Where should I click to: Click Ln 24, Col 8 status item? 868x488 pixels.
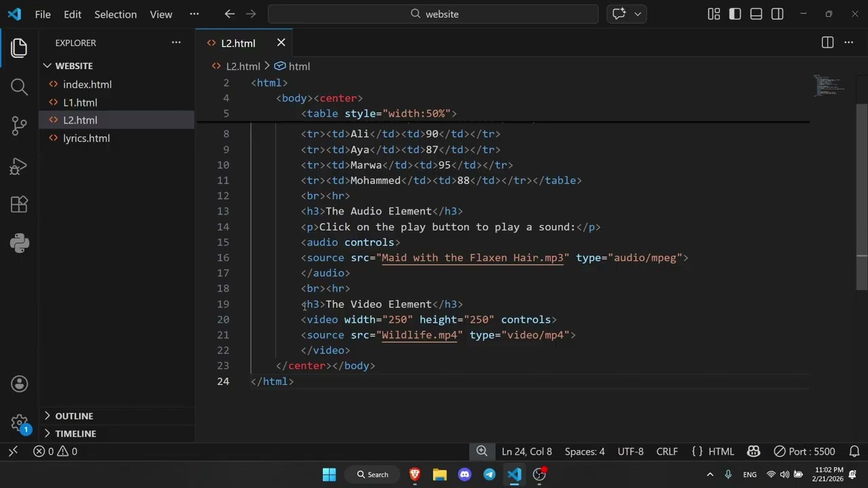(527, 451)
